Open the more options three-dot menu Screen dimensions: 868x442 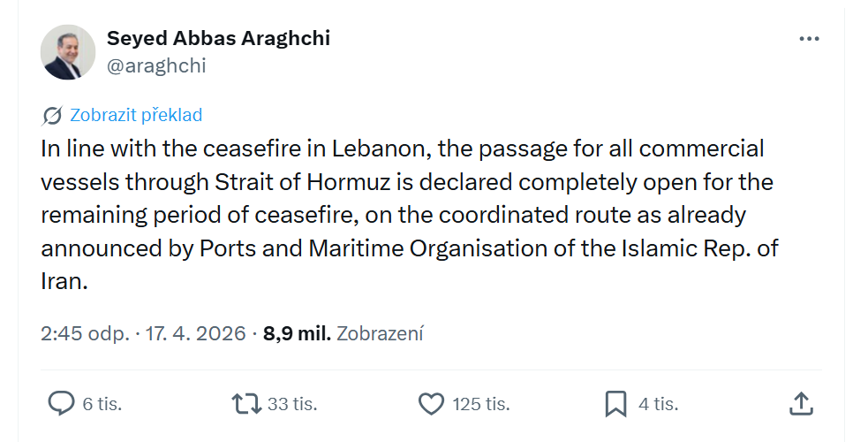[809, 39]
